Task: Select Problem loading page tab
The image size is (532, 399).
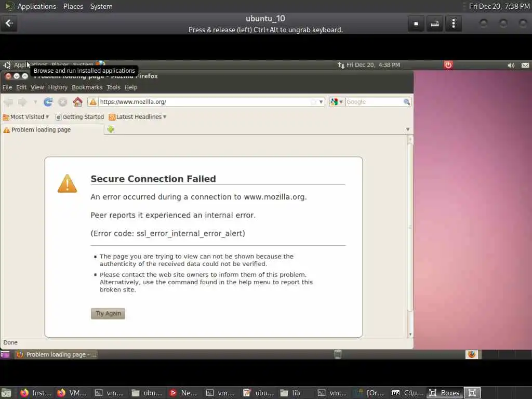Action: (52, 129)
